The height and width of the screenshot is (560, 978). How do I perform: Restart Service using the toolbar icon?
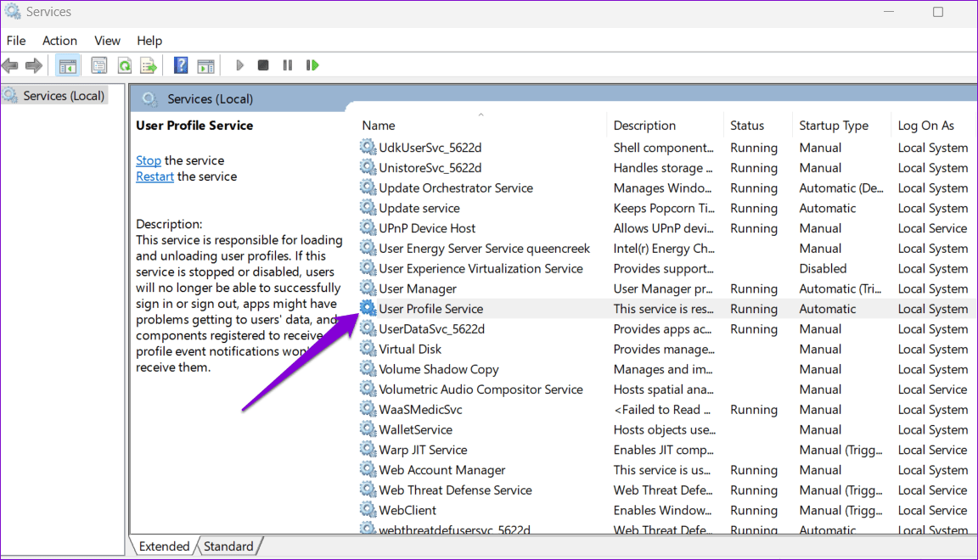coord(312,64)
